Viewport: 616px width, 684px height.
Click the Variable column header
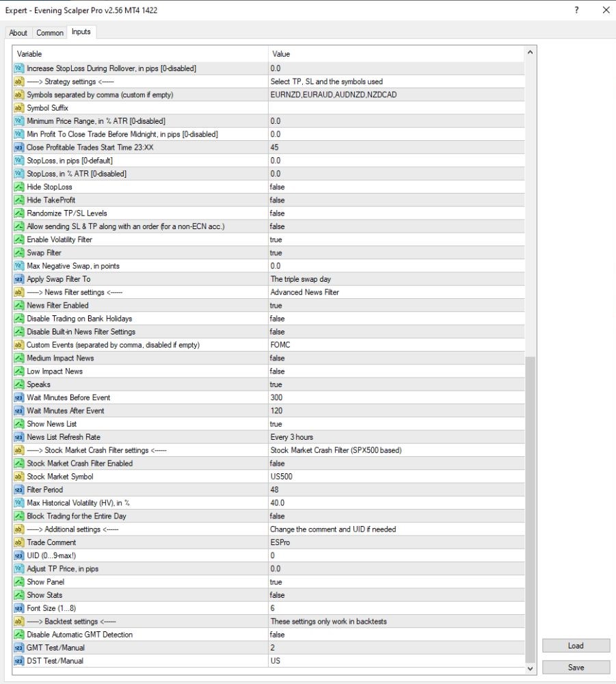(x=140, y=54)
